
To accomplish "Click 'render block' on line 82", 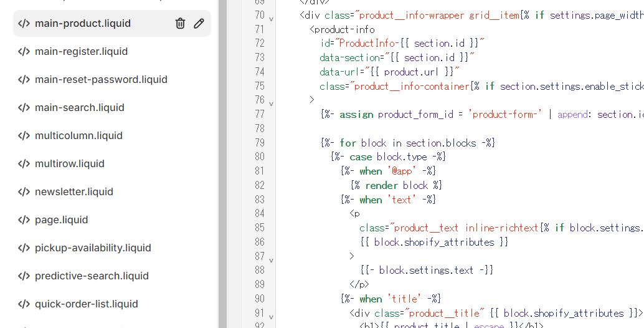I will tap(397, 185).
